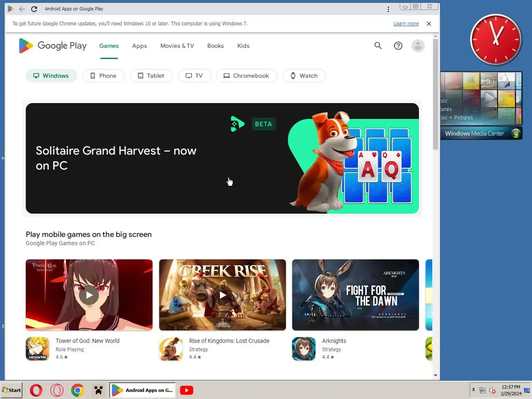Viewport: 532px width, 399px height.
Task: Open the app window three-dot menu
Action: click(x=388, y=9)
